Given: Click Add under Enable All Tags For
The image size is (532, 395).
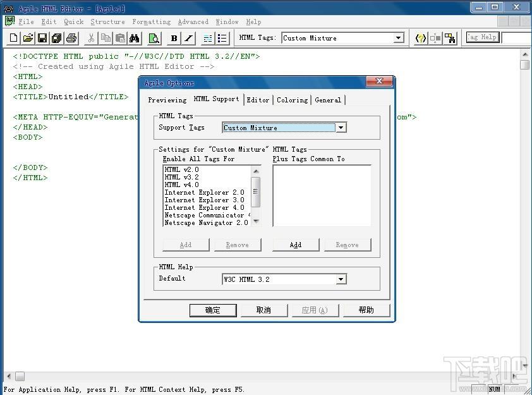Looking at the screenshot, I should pos(186,245).
